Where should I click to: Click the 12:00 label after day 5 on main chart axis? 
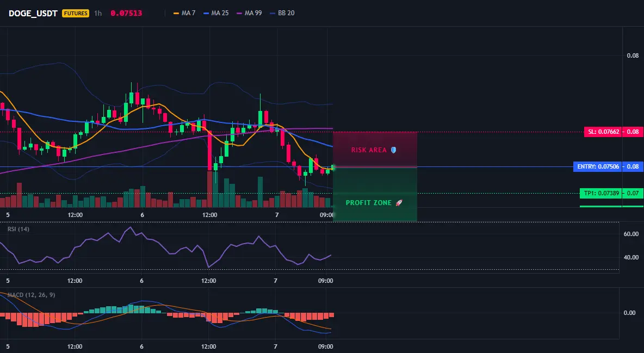[75, 215]
